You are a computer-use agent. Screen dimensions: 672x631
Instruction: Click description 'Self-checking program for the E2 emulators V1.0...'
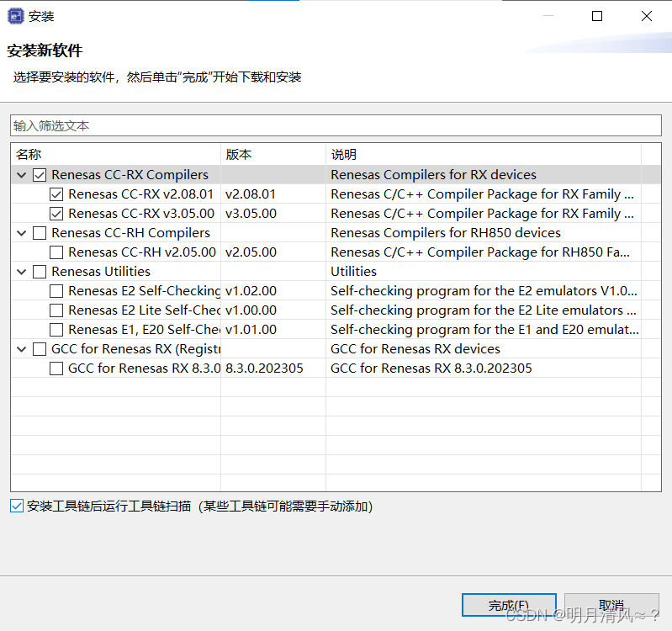click(484, 290)
